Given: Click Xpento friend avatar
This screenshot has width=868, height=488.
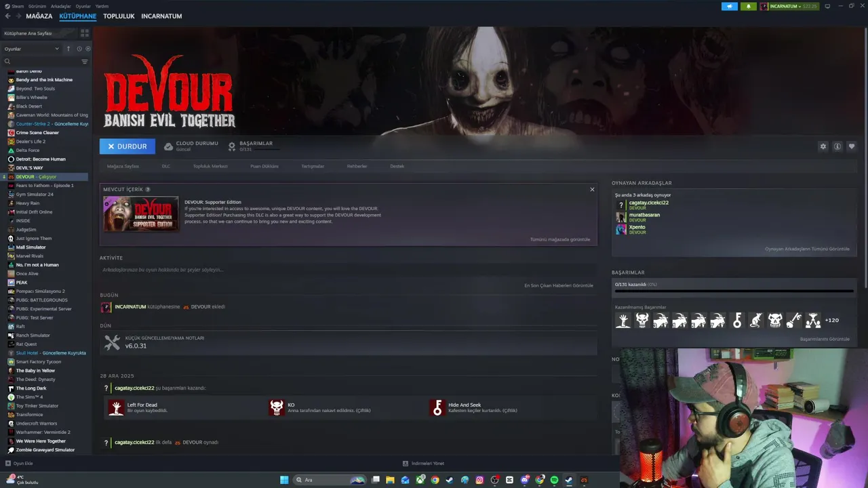Looking at the screenshot, I should pyautogui.click(x=621, y=229).
